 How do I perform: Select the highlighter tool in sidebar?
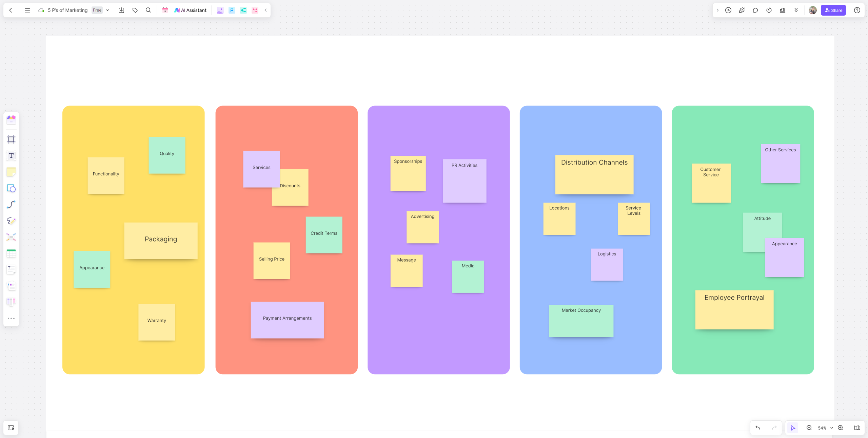11,221
